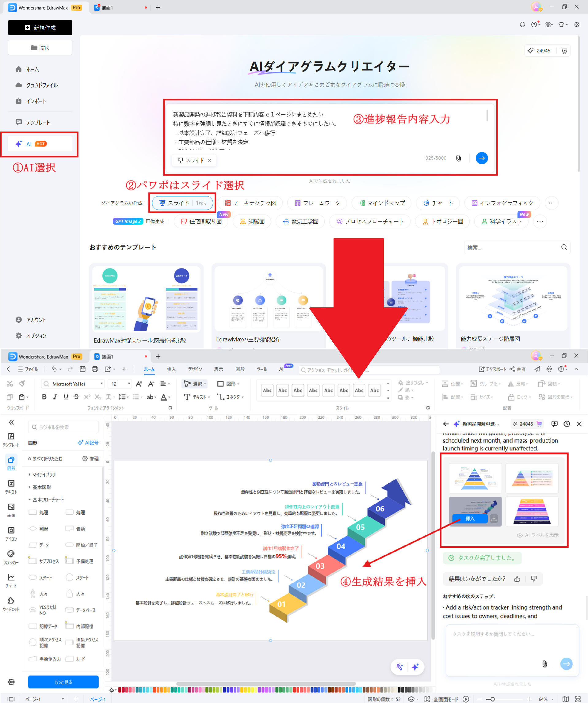Print the drawing from the quick access bar

point(95,369)
